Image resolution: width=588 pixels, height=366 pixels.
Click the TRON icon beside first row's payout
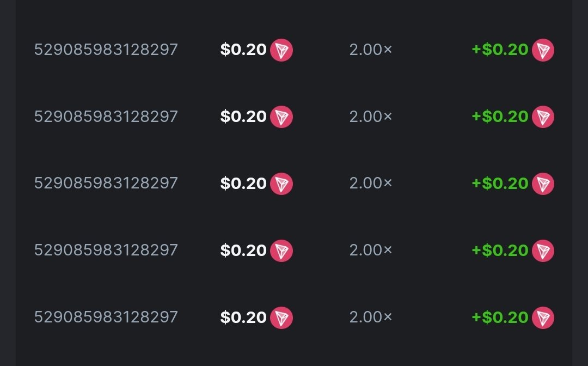[x=543, y=50]
